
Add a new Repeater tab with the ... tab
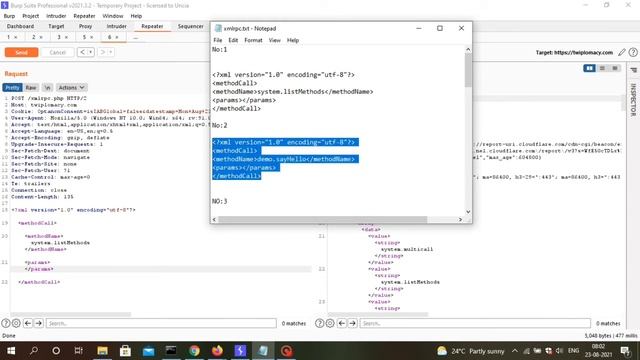[136, 37]
